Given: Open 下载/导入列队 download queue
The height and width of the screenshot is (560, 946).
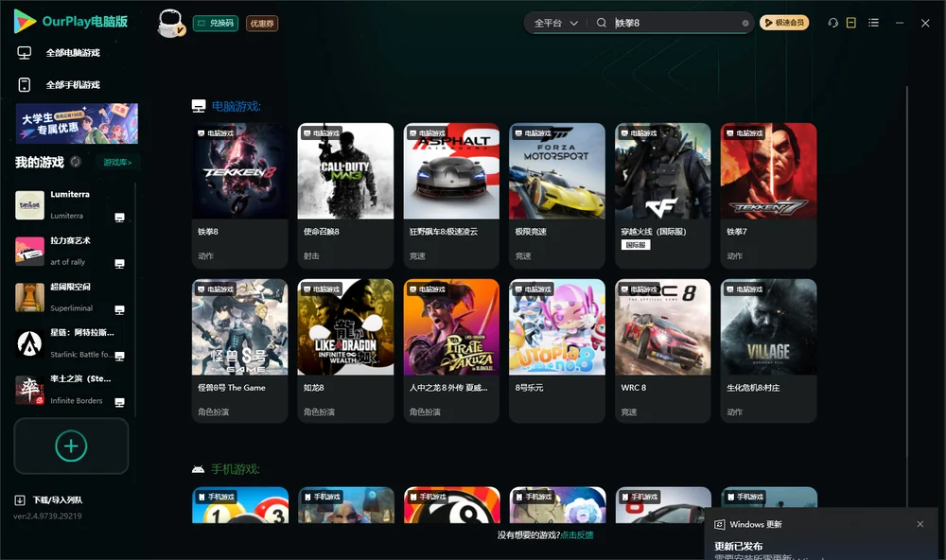Looking at the screenshot, I should tap(58, 500).
